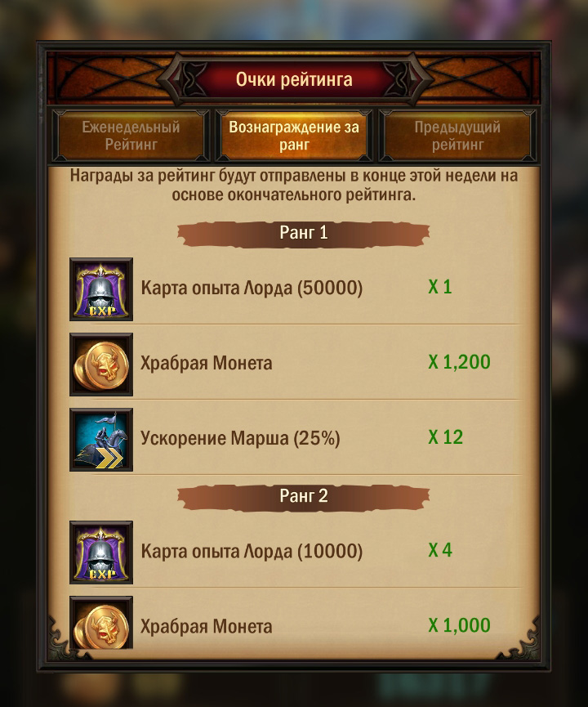Click the Ранг 2 section header
Viewport: 588px width, 707px height.
303,497
